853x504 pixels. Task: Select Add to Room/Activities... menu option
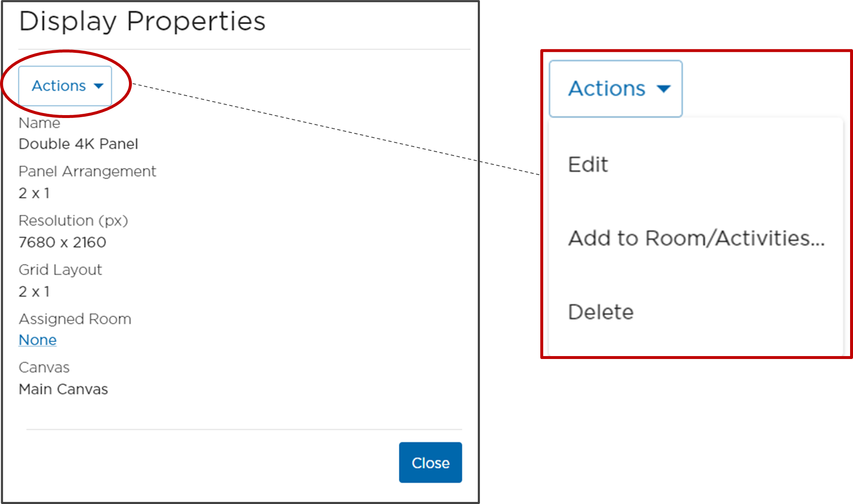click(696, 238)
